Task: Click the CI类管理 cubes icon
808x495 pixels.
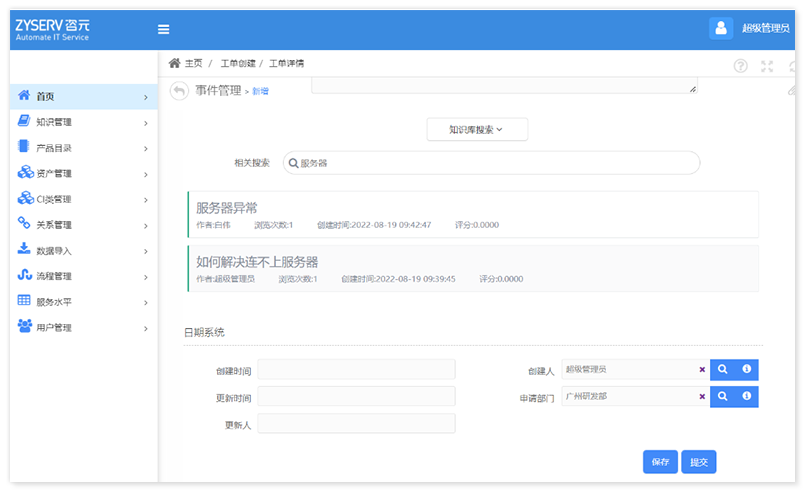Action: (25, 198)
